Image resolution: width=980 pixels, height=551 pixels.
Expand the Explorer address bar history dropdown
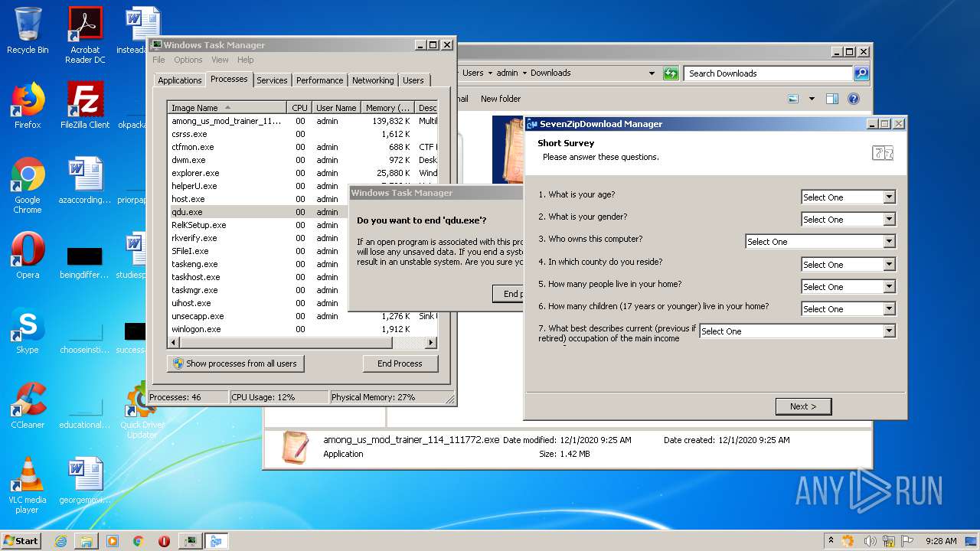point(652,73)
